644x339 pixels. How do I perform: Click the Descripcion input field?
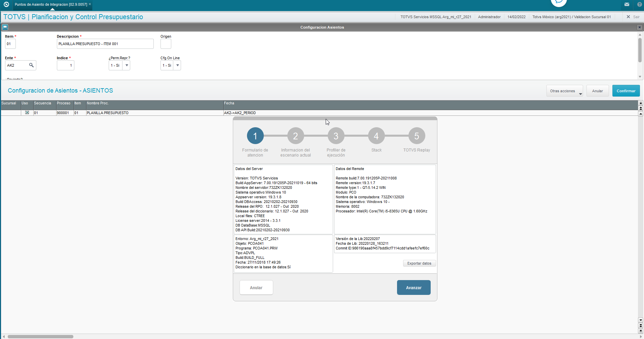tap(105, 44)
